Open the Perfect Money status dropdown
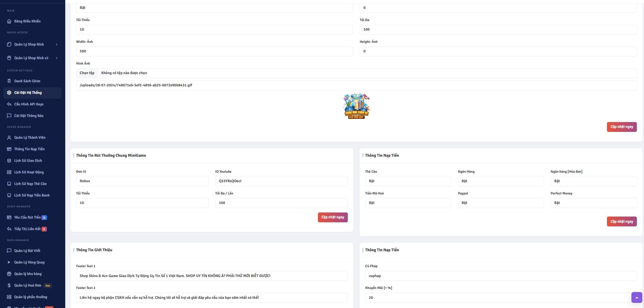Viewport: 644px width, 308px height. point(593,203)
